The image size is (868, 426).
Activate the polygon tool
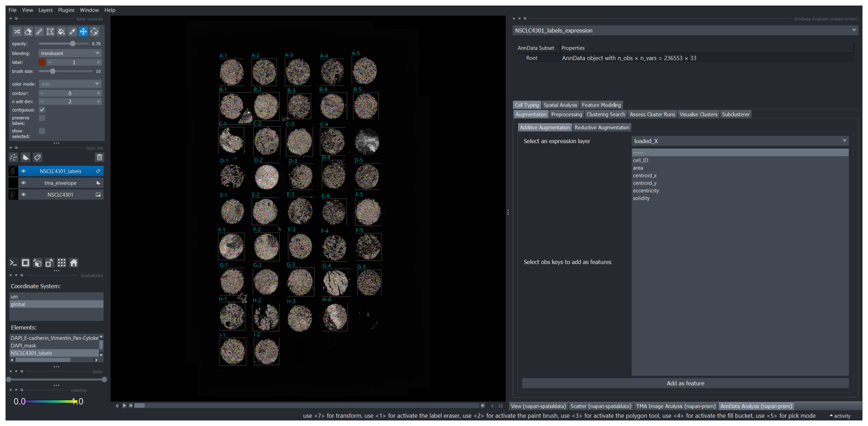(50, 31)
